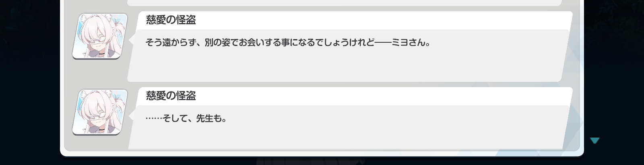Click the blank right end of lower name bar

coord(382,96)
